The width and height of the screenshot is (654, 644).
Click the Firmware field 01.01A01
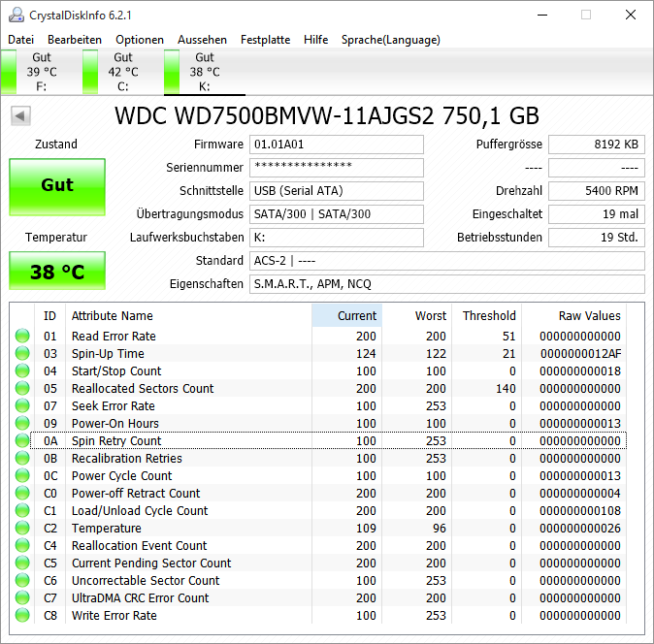click(337, 145)
